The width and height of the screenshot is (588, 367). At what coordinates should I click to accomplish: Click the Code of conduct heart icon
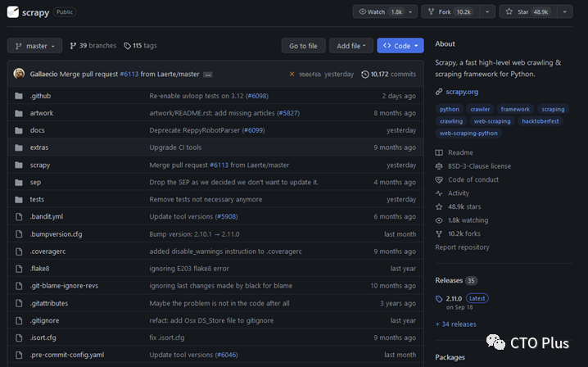[439, 179]
